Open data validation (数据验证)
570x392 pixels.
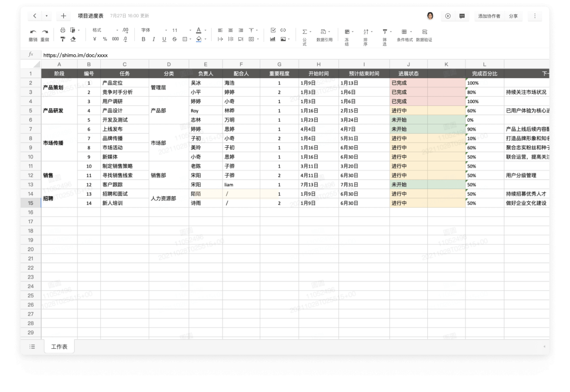pyautogui.click(x=424, y=35)
